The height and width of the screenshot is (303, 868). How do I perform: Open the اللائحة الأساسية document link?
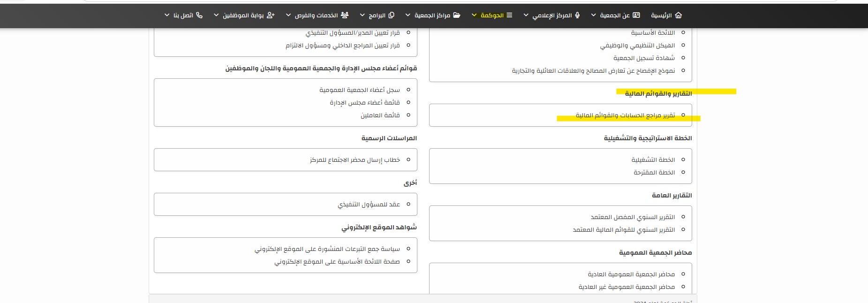click(x=653, y=33)
